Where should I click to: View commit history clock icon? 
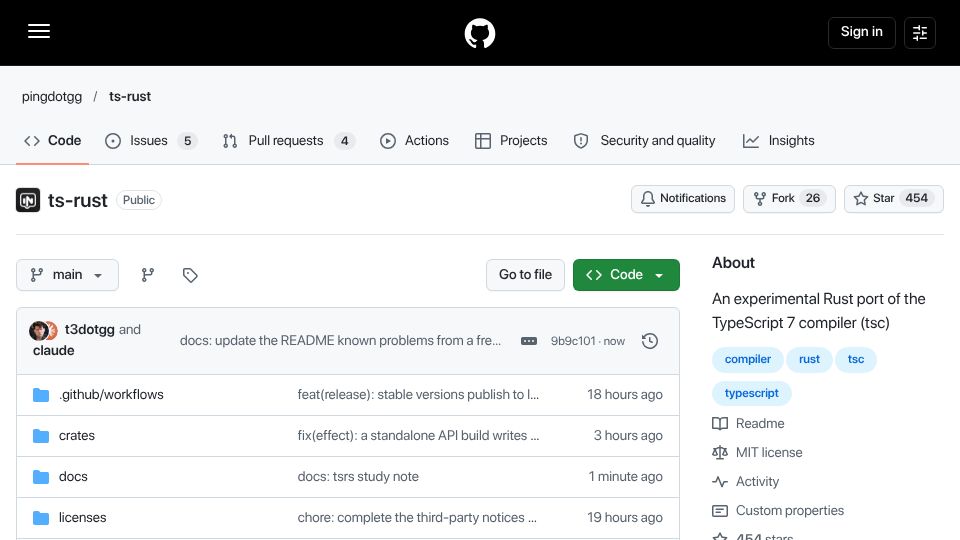pyautogui.click(x=650, y=341)
